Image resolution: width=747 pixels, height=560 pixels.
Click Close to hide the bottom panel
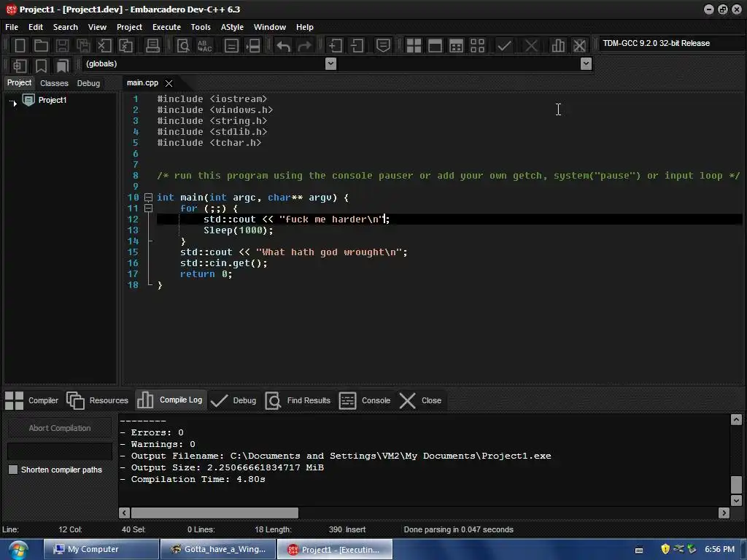[421, 400]
